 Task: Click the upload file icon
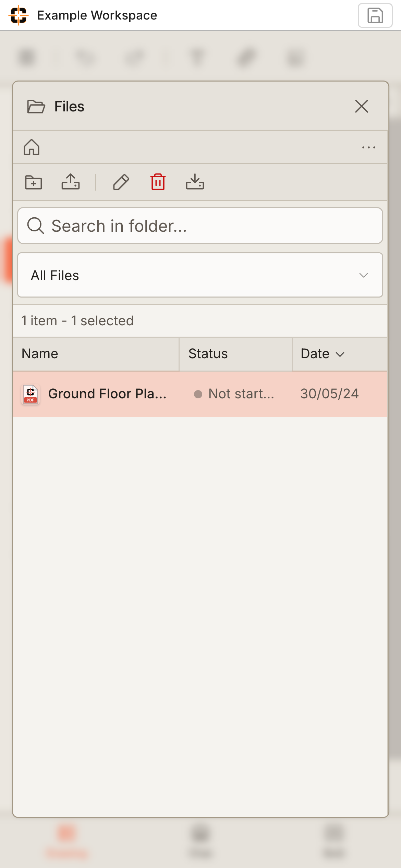(71, 182)
